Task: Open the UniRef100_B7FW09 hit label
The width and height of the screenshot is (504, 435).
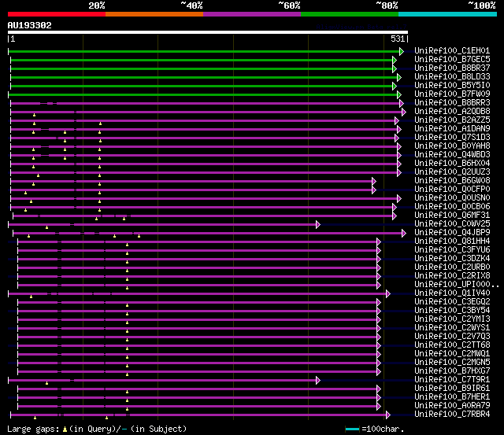Action: [x=452, y=94]
